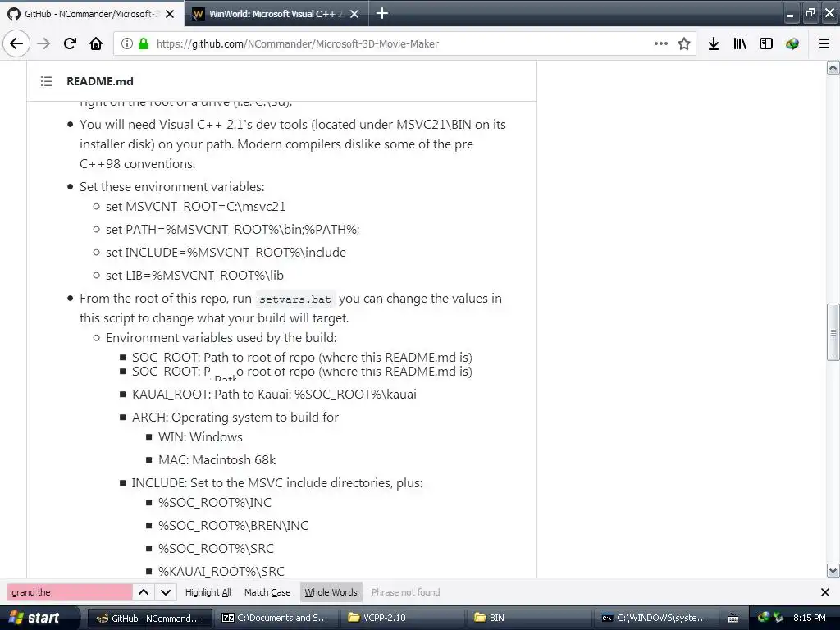Screen dimensions: 840x630
Task: Open BIN folder taskbar button
Action: coord(529,618)
